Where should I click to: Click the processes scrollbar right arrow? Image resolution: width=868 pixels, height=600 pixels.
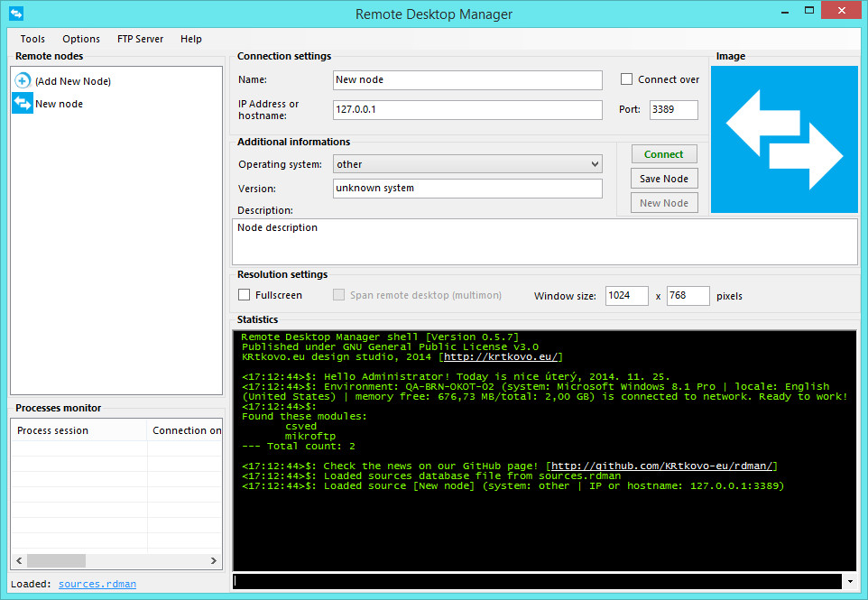214,560
